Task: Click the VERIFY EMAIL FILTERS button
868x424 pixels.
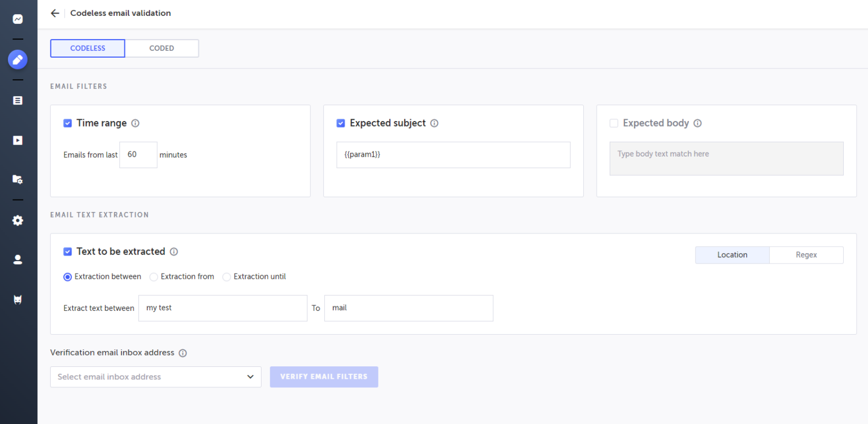Action: click(324, 377)
